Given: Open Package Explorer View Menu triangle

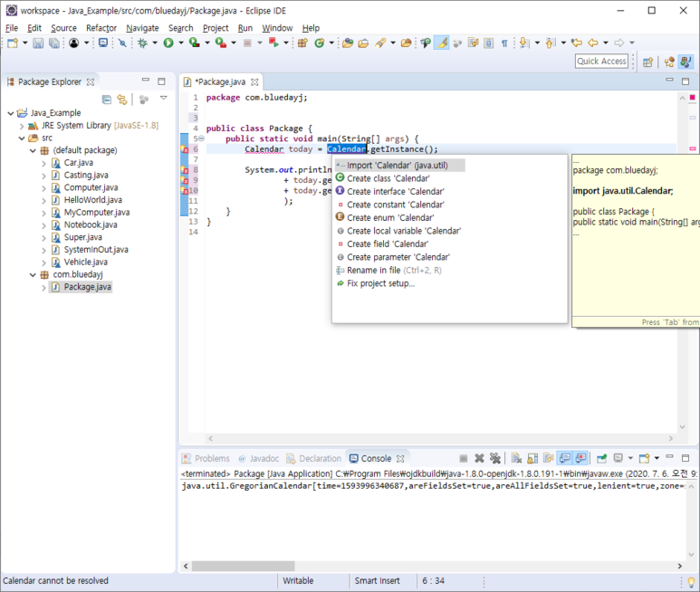Looking at the screenshot, I should pyautogui.click(x=164, y=98).
